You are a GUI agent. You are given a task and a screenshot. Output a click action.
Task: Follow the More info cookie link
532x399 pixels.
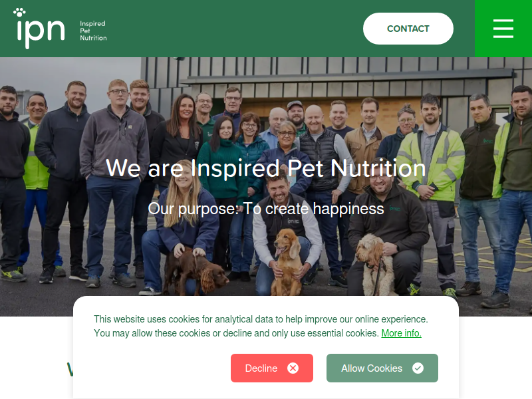[x=402, y=333]
